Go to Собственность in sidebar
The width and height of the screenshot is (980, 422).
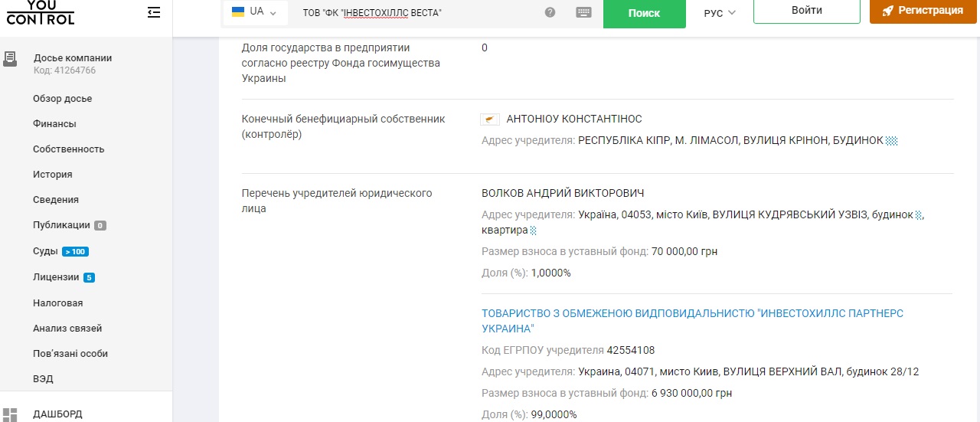68,149
